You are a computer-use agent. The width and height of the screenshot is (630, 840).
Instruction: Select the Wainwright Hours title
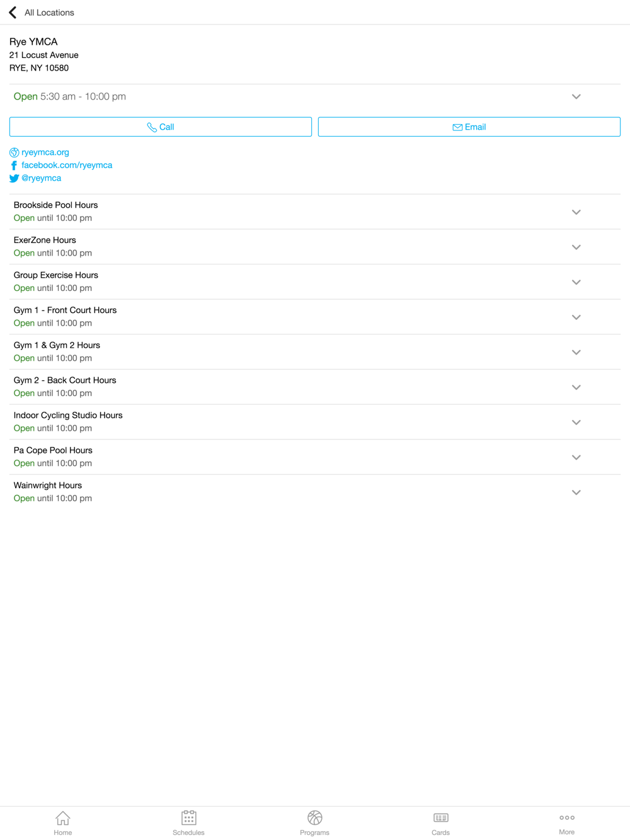tap(48, 485)
